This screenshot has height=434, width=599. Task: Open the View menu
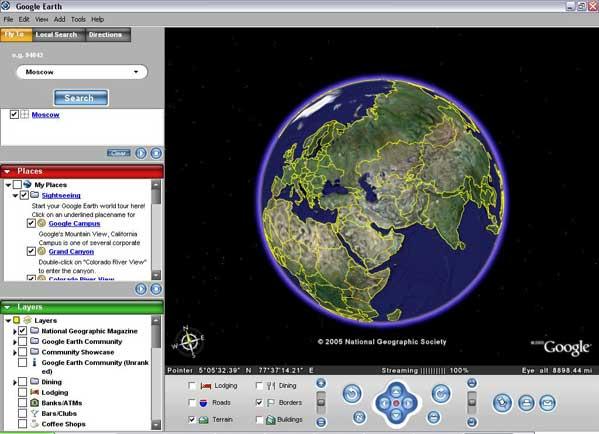41,19
